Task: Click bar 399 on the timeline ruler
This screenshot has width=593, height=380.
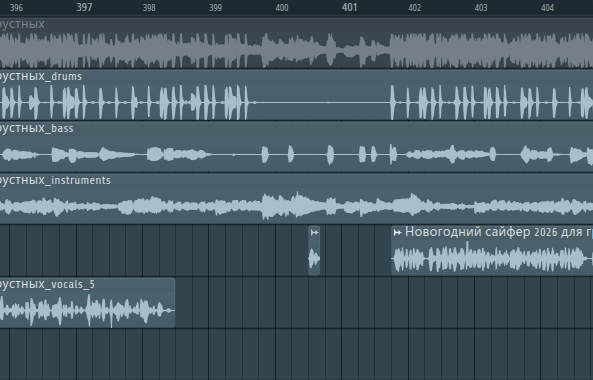Action: [x=216, y=8]
